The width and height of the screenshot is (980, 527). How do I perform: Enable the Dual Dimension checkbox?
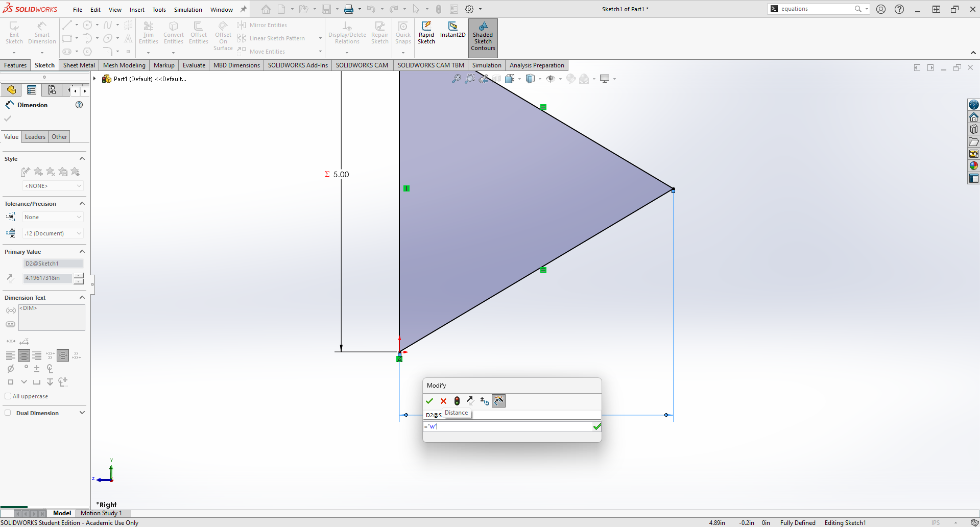[x=8, y=413]
